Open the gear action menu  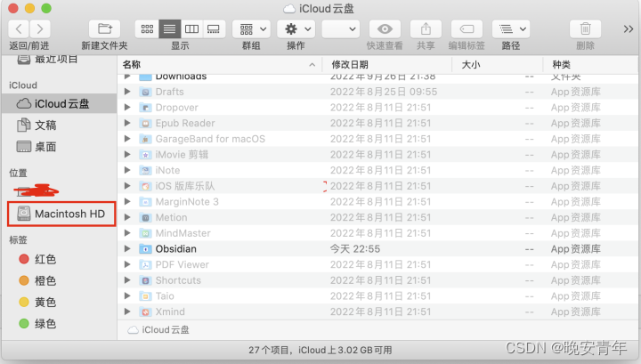[x=296, y=29]
